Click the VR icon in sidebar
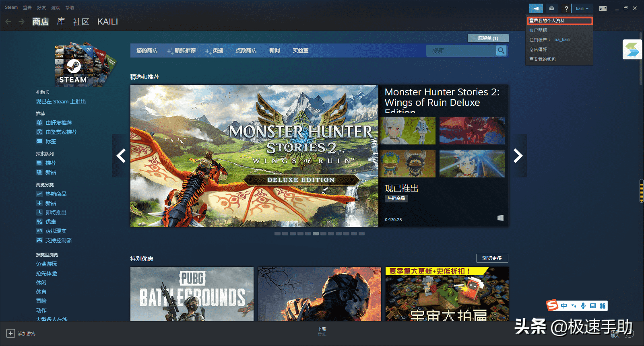This screenshot has width=644, height=346. (x=39, y=231)
